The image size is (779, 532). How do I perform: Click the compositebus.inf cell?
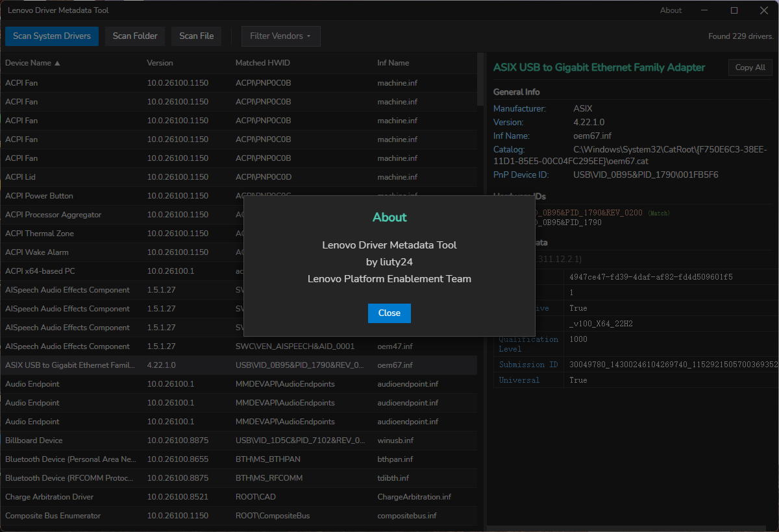pos(407,516)
